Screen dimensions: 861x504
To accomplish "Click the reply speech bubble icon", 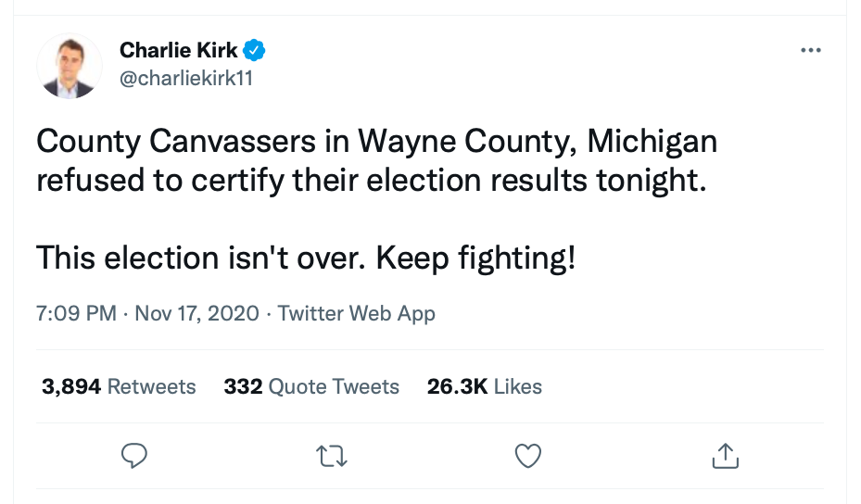I will pyautogui.click(x=135, y=455).
